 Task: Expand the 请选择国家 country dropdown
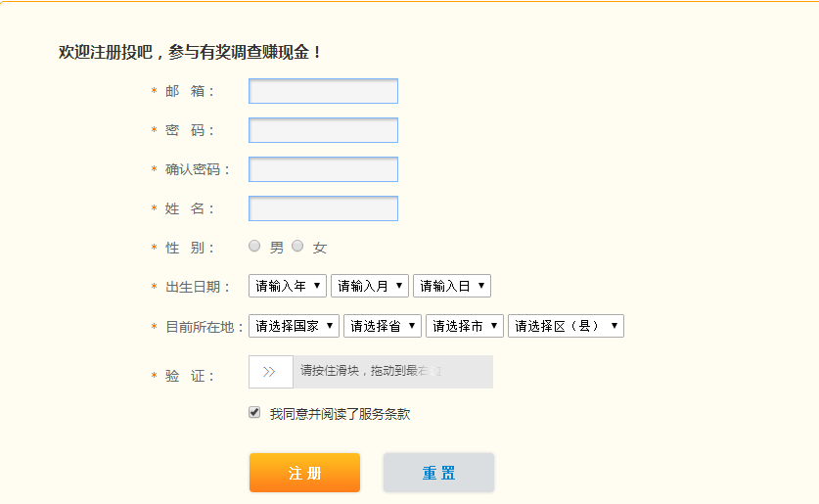coord(295,326)
